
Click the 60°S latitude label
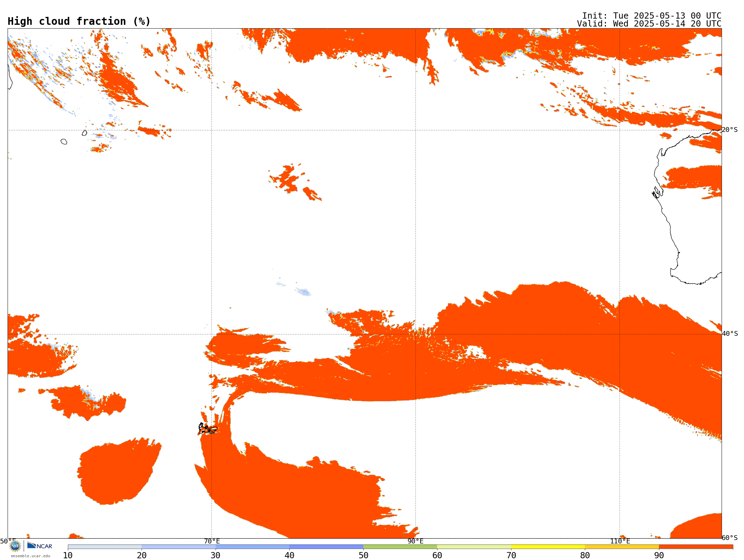point(730,538)
